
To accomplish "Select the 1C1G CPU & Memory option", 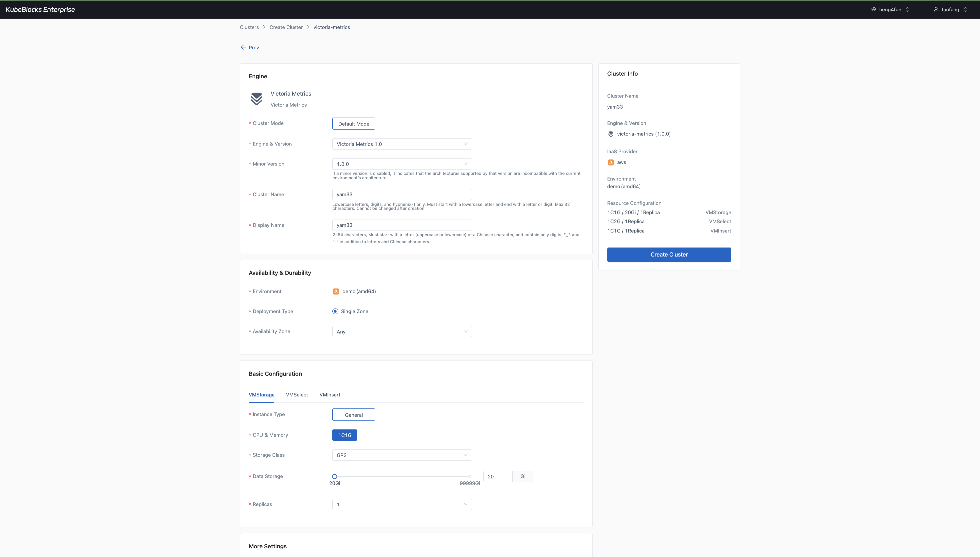I will pyautogui.click(x=344, y=435).
